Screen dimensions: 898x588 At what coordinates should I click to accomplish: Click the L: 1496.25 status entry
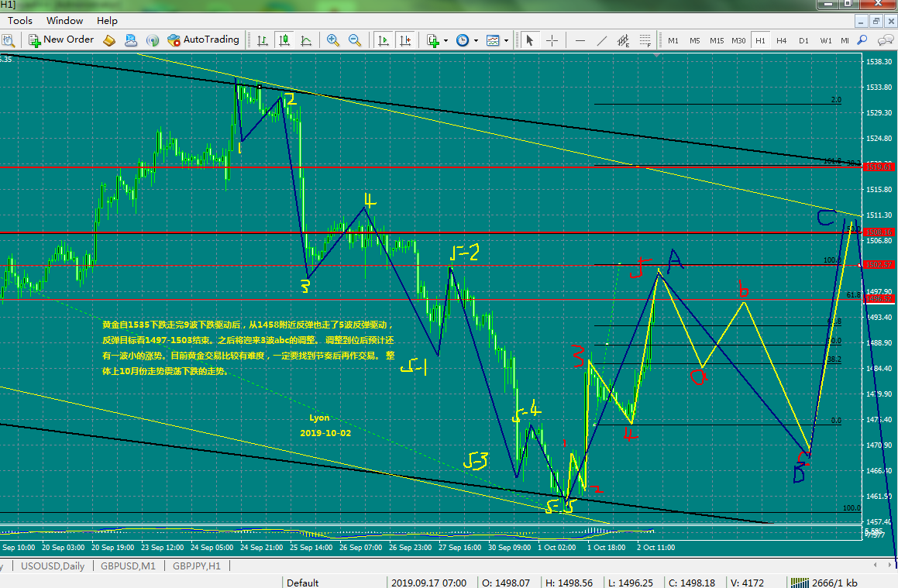pyautogui.click(x=631, y=583)
